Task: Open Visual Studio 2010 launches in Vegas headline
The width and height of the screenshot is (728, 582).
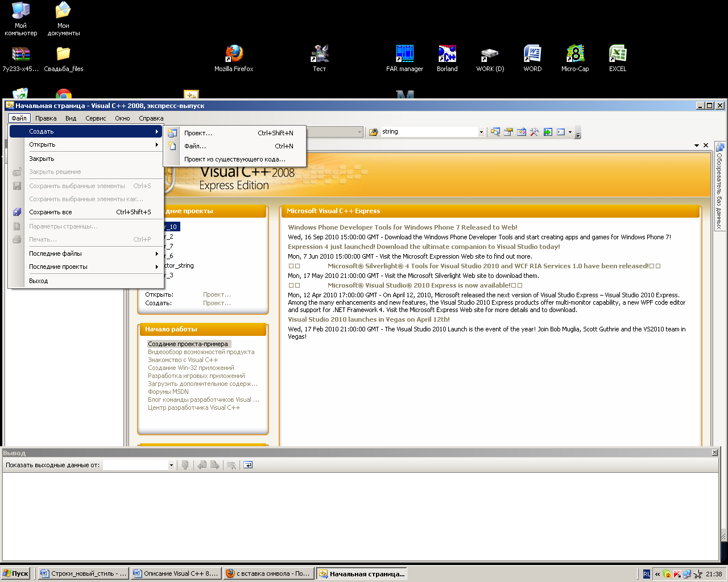Action: pyautogui.click(x=369, y=319)
